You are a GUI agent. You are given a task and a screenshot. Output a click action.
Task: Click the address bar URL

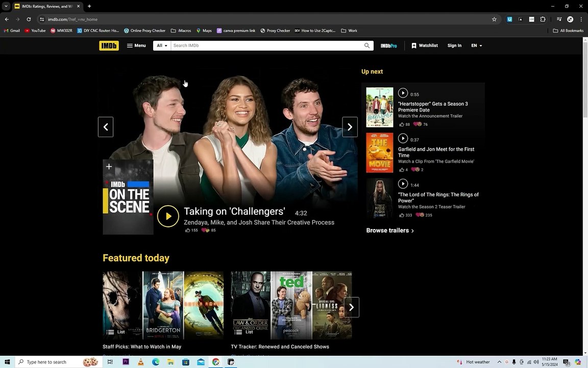72,19
